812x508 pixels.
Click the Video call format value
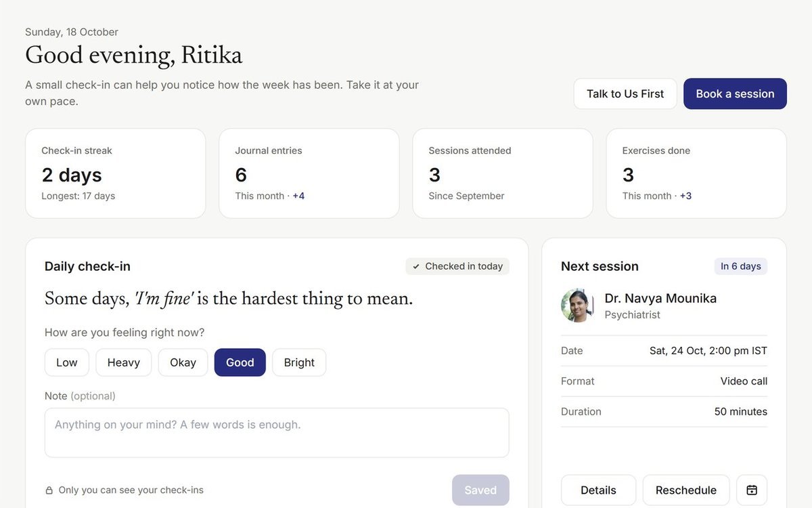click(x=744, y=381)
